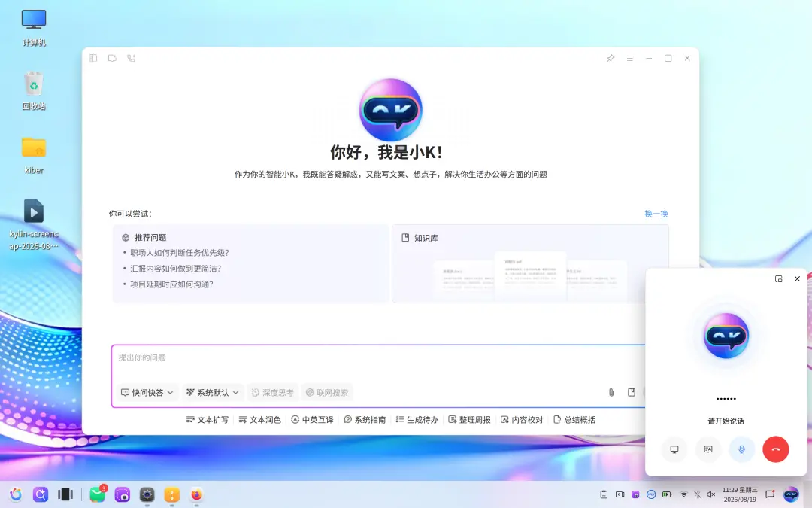Mute microphone in voice call popup

[x=741, y=449]
